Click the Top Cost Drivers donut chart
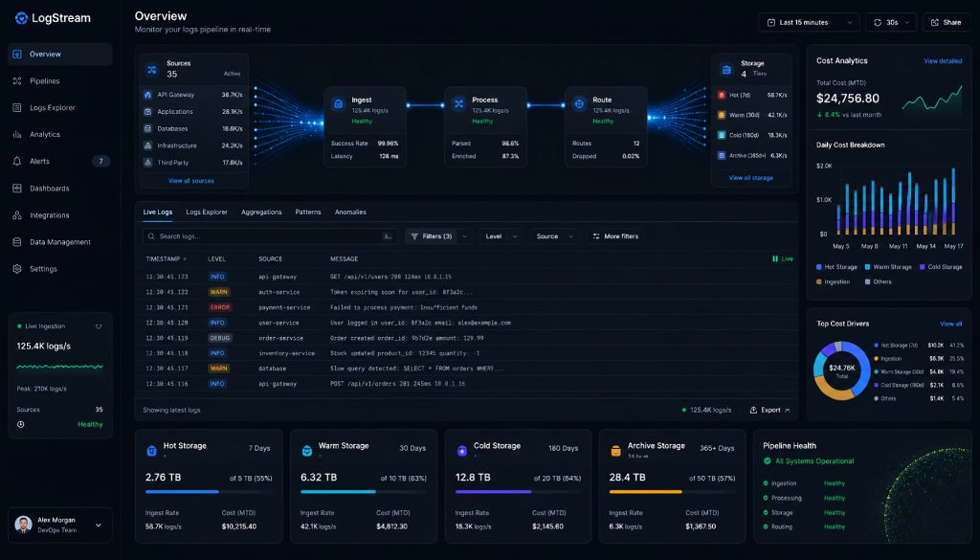The image size is (980, 560). click(x=842, y=370)
